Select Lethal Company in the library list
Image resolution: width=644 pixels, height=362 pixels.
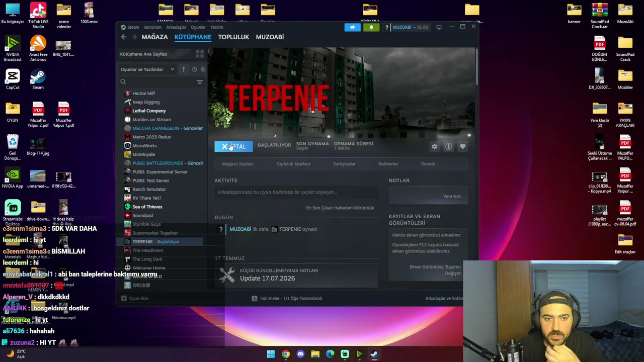pos(149,111)
